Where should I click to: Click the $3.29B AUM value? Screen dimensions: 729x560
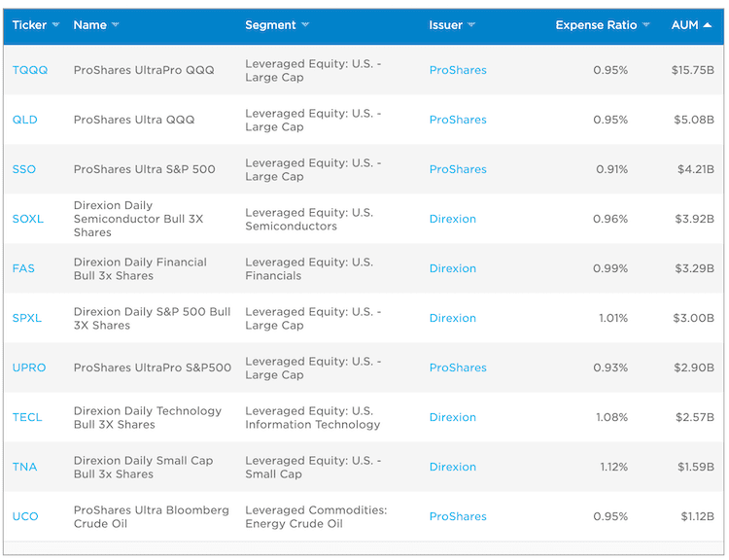pyautogui.click(x=695, y=269)
